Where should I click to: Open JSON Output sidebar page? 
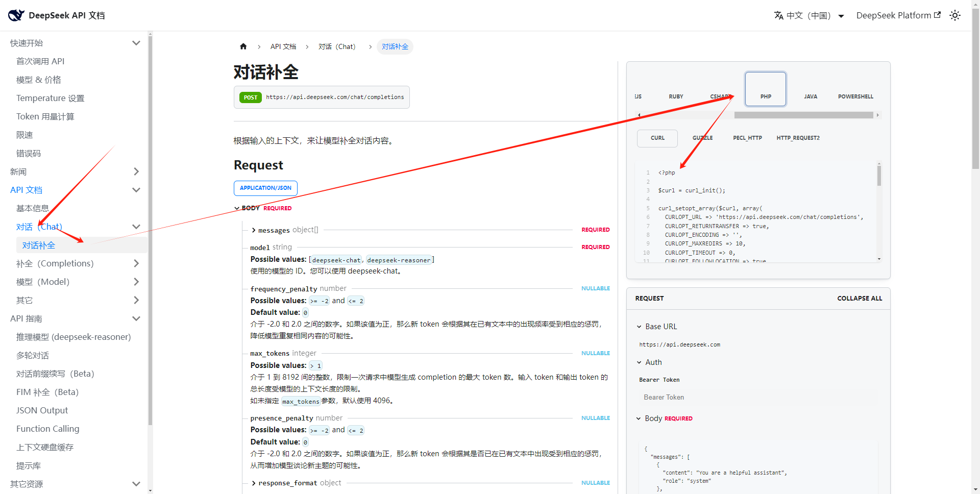42,410
